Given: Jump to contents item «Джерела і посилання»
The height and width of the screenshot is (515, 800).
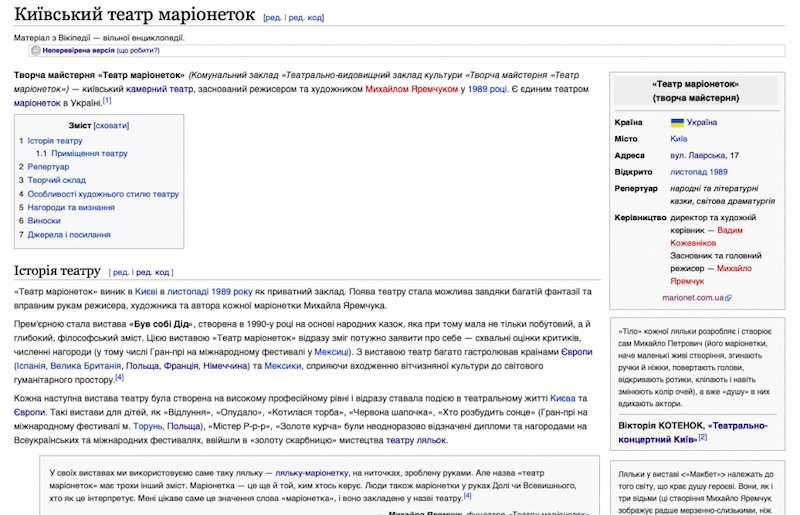Looking at the screenshot, I should (69, 235).
